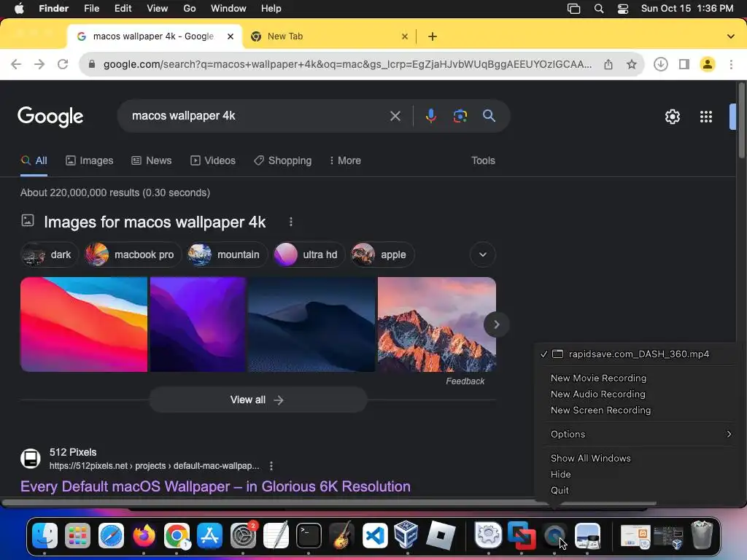
Task: Open macOS Control Center
Action: click(623, 9)
